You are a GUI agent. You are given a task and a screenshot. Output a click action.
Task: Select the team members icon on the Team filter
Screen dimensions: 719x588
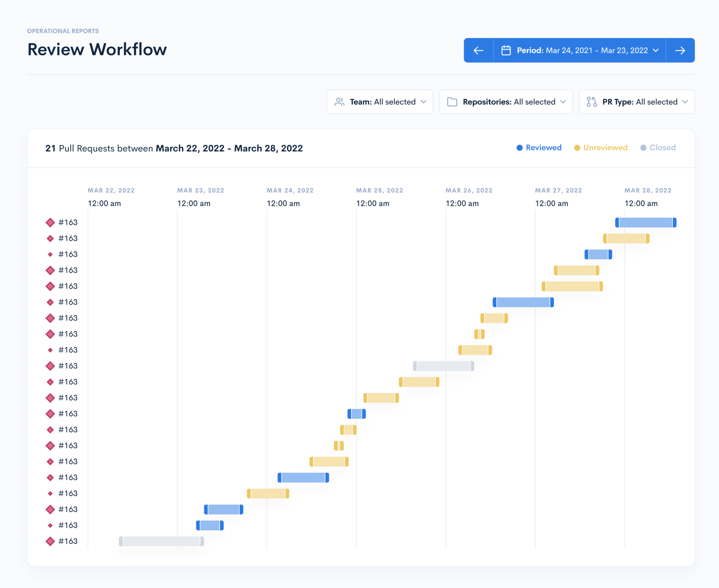[x=339, y=102]
